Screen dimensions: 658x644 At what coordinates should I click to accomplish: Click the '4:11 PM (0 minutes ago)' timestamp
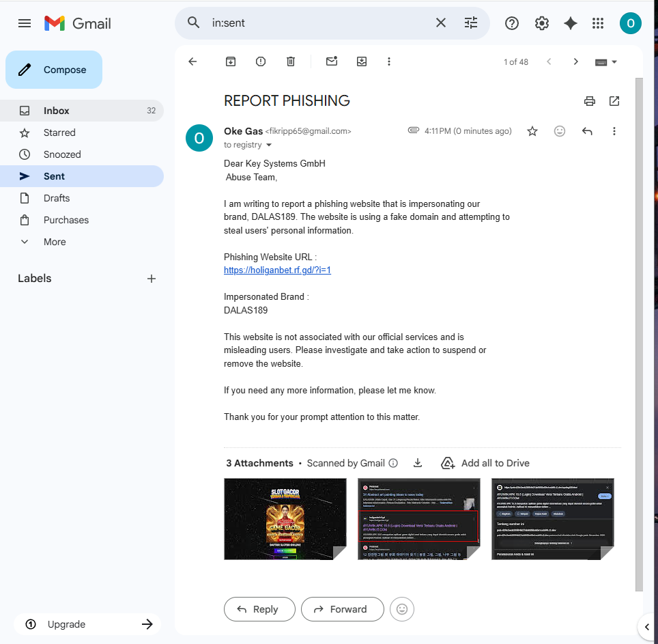(468, 131)
